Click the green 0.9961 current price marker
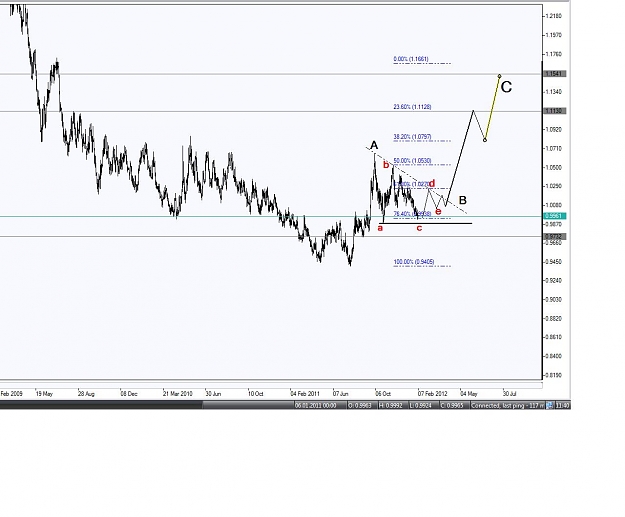Screen dimensions: 625x517 coord(554,216)
